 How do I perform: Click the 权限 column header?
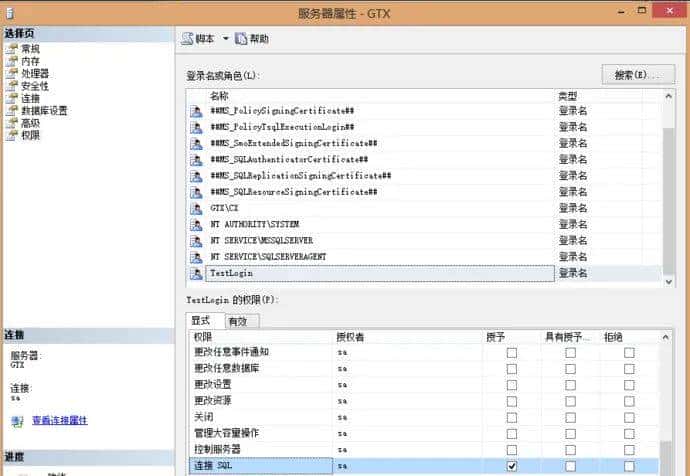[x=203, y=337]
